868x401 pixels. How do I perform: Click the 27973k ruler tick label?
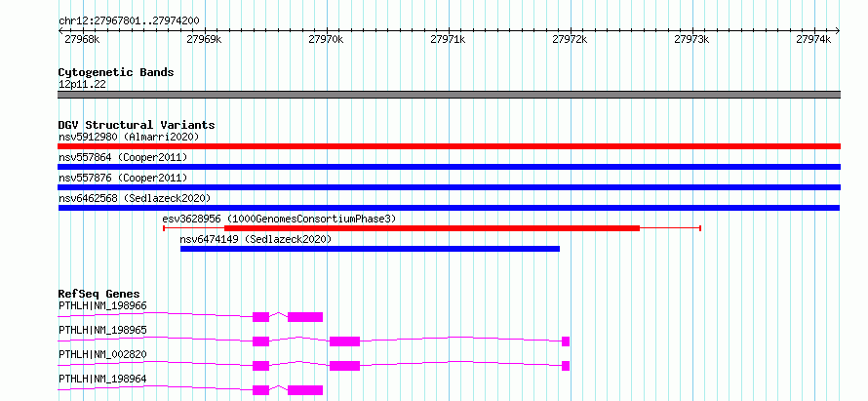pos(692,39)
